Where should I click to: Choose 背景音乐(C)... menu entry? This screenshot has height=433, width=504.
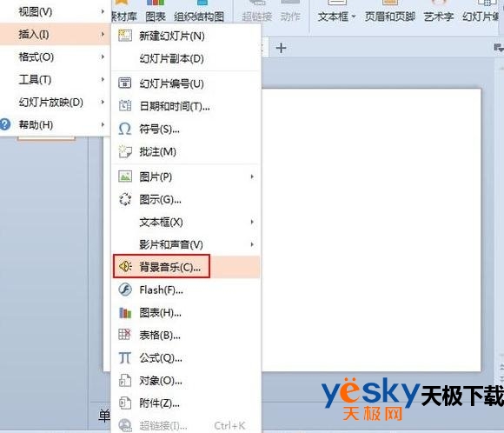click(x=186, y=267)
